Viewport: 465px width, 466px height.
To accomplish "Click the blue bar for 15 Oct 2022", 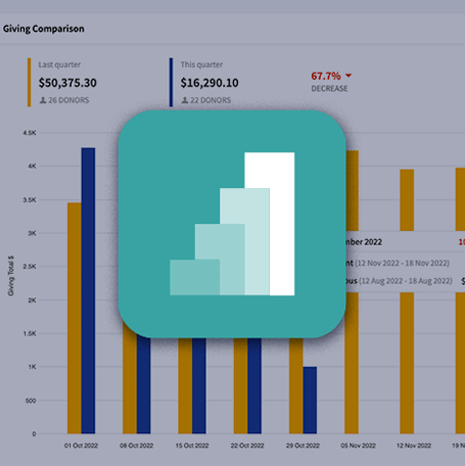I will (x=199, y=386).
